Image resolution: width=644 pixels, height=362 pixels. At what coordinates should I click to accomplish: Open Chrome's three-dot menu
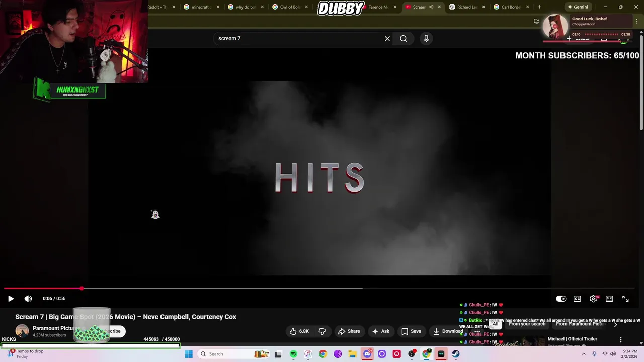coord(637,21)
